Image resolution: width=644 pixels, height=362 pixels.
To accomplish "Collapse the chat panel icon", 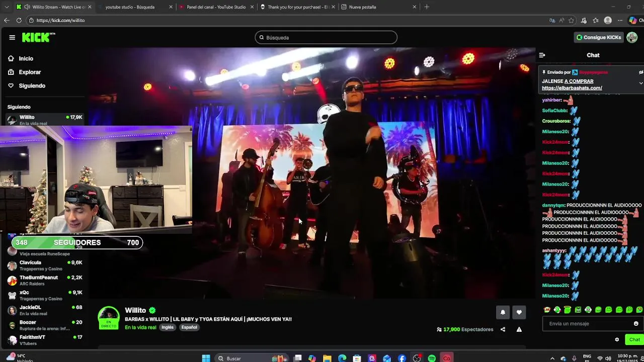I will point(542,55).
